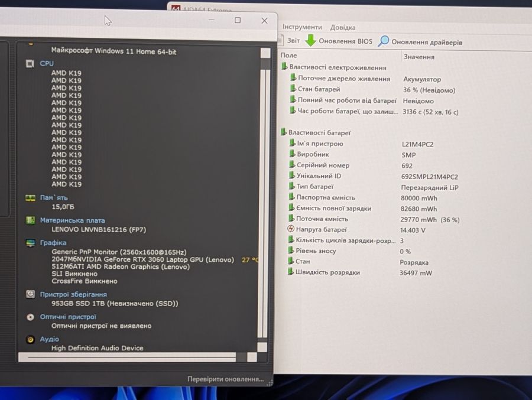The image size is (532, 400).
Task: Click the Оновлення драйверів magnifier icon
Action: tap(384, 41)
